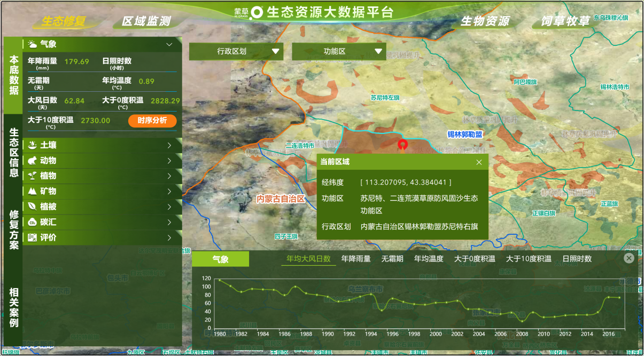Click the 无霜期 label

[38, 80]
